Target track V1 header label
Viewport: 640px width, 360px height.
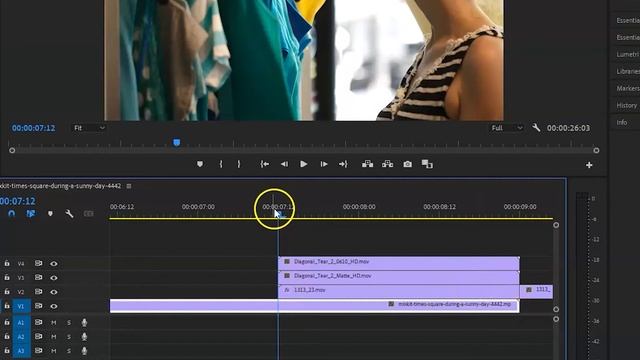(21, 306)
